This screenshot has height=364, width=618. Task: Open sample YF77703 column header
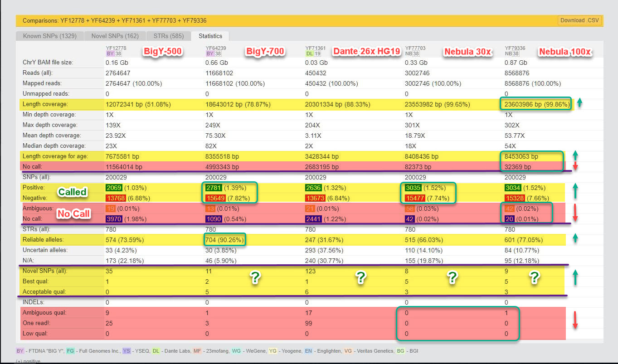coord(415,47)
